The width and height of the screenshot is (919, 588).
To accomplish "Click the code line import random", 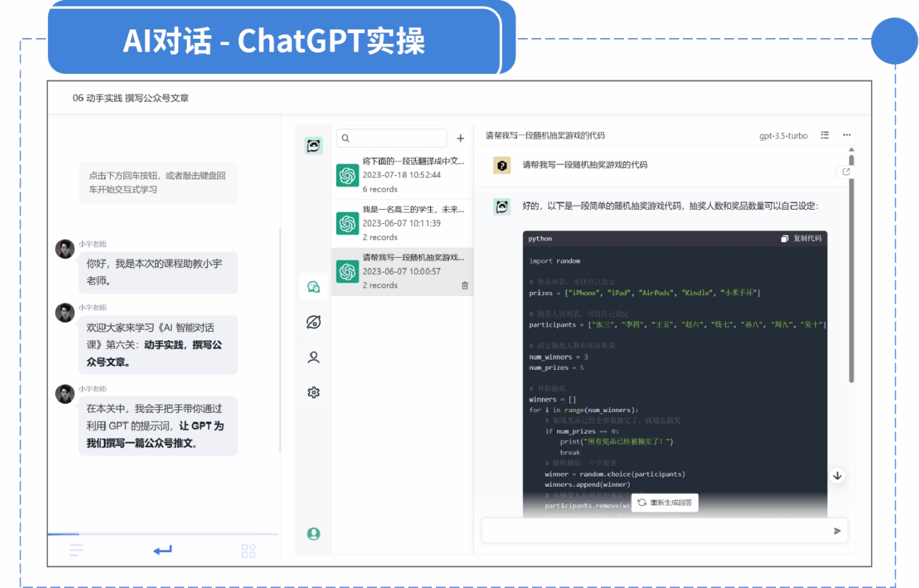I will [x=555, y=261].
